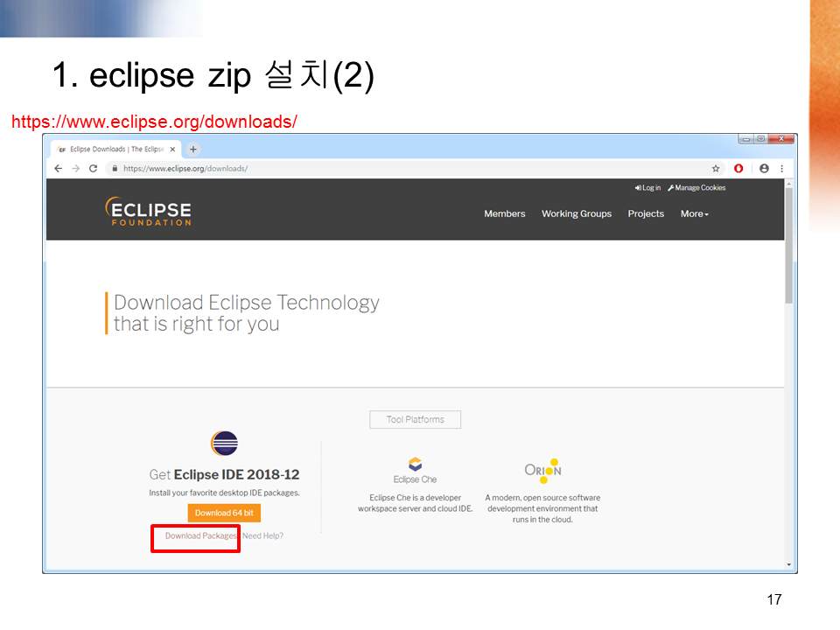The height and width of the screenshot is (630, 840).
Task: Open the Download Packages link
Action: click(x=200, y=535)
